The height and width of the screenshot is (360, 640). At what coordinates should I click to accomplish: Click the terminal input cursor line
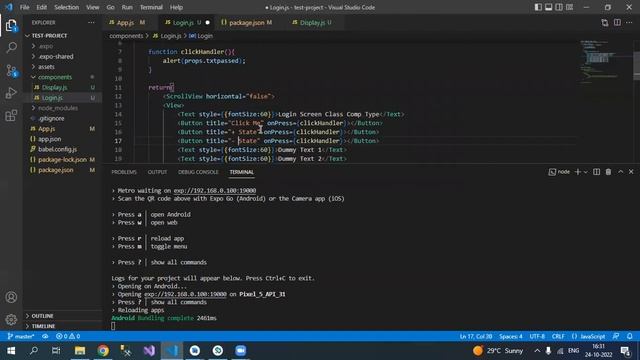click(x=113, y=326)
